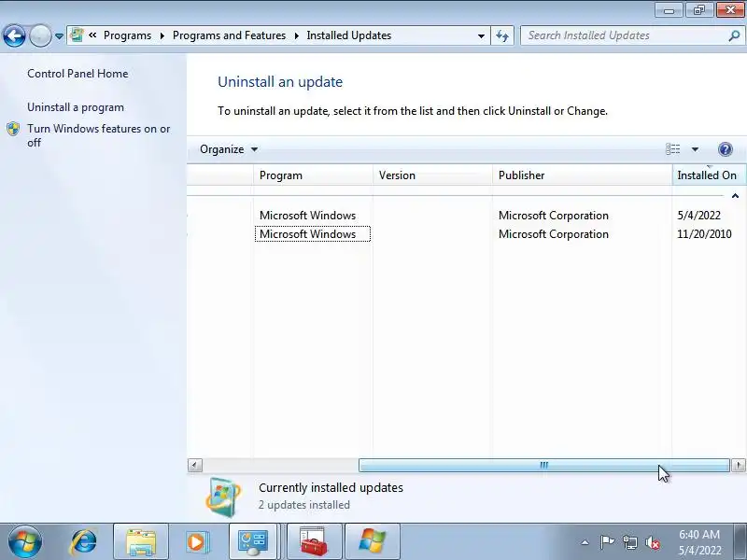Open the Organize menu
This screenshot has width=747, height=560.
point(229,149)
